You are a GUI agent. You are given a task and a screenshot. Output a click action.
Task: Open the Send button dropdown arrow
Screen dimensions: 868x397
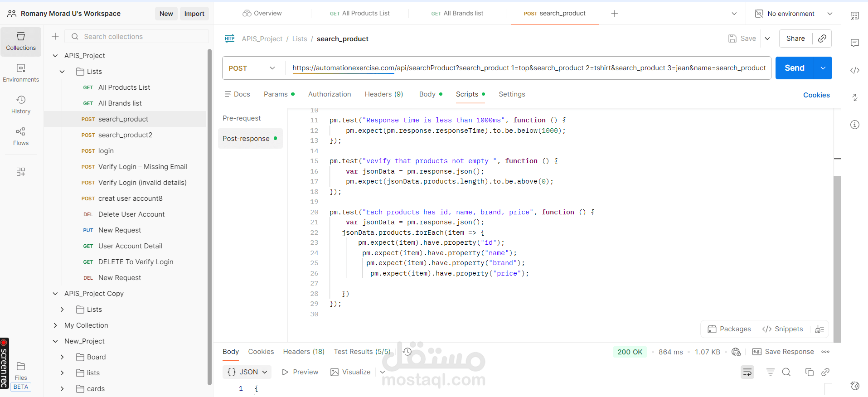point(823,68)
